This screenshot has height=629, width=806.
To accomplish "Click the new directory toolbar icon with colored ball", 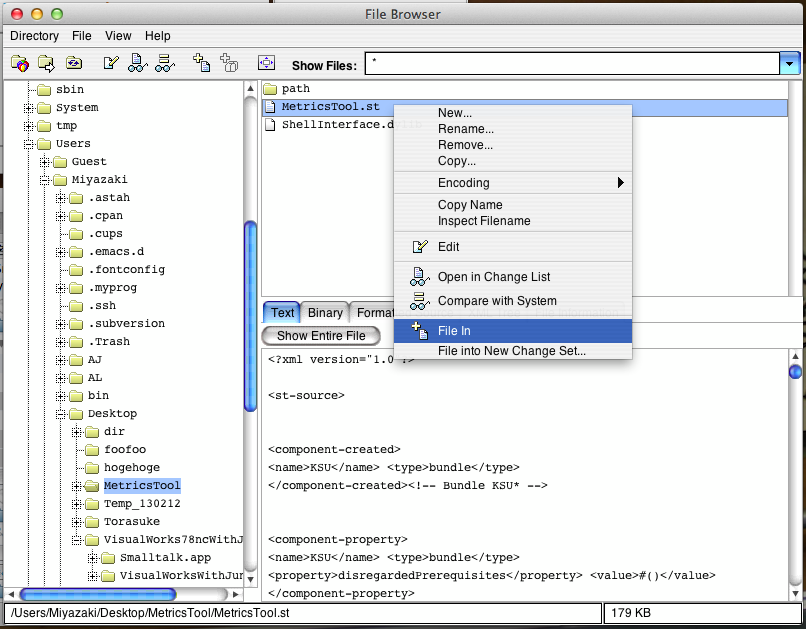I will 20,63.
